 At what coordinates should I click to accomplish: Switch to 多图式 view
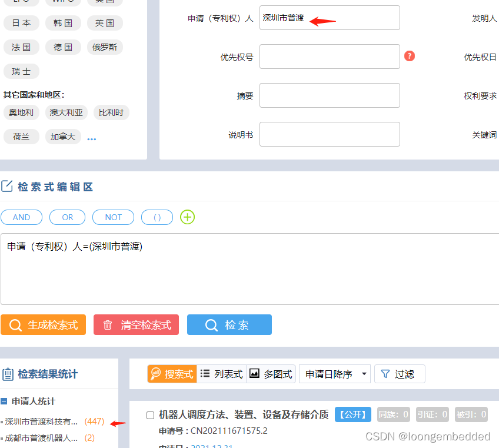[271, 374]
